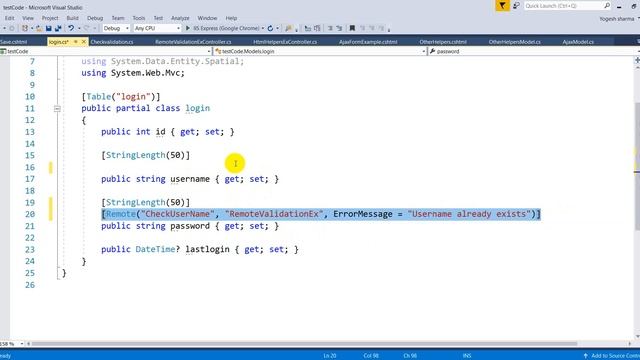This screenshot has width=640, height=360.
Task: Close the login.cs tab
Action: tap(84, 42)
